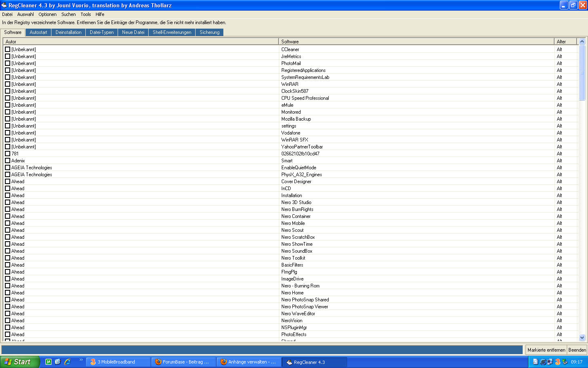The height and width of the screenshot is (368, 588).
Task: Select the 02662102fb10cd47 entry
Action: [301, 154]
